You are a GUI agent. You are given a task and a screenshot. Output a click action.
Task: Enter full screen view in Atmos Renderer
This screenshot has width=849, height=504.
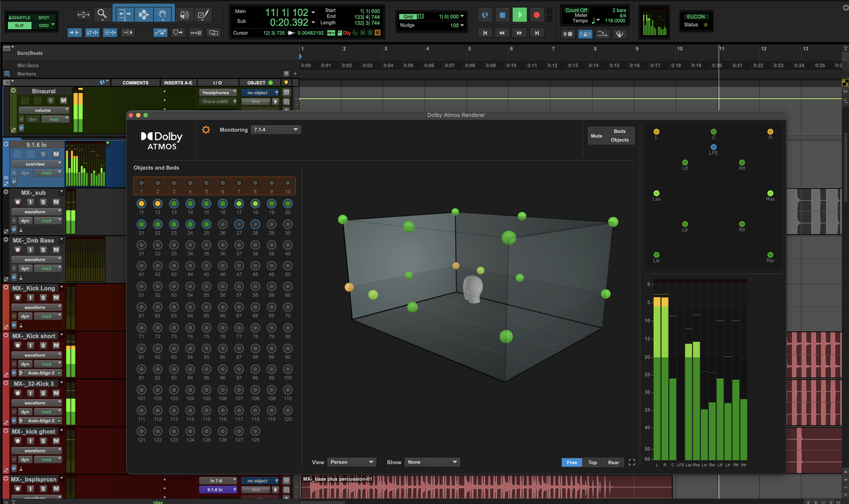tap(632, 462)
